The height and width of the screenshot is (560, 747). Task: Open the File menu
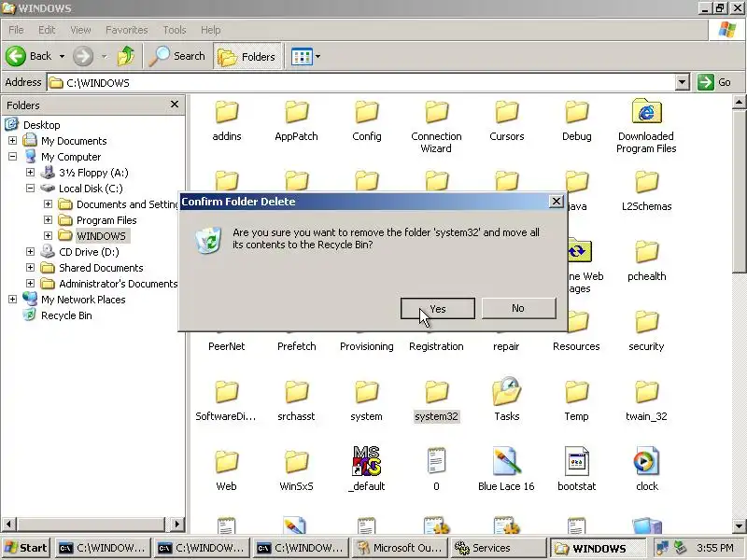(16, 30)
